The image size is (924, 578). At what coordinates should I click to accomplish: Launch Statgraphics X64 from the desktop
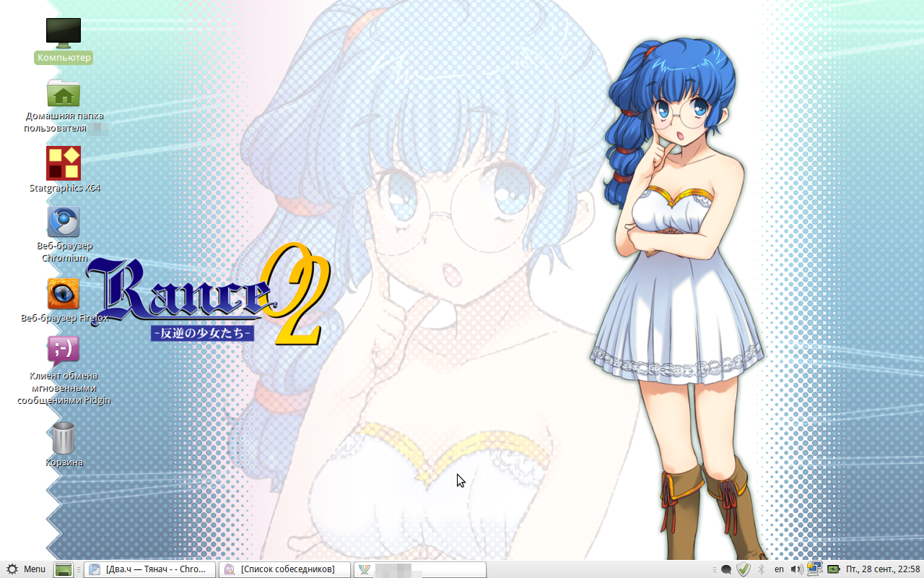64,163
